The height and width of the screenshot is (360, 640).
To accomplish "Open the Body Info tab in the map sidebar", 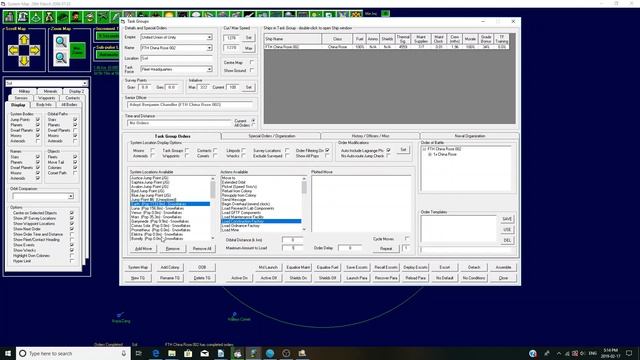I will (x=44, y=105).
